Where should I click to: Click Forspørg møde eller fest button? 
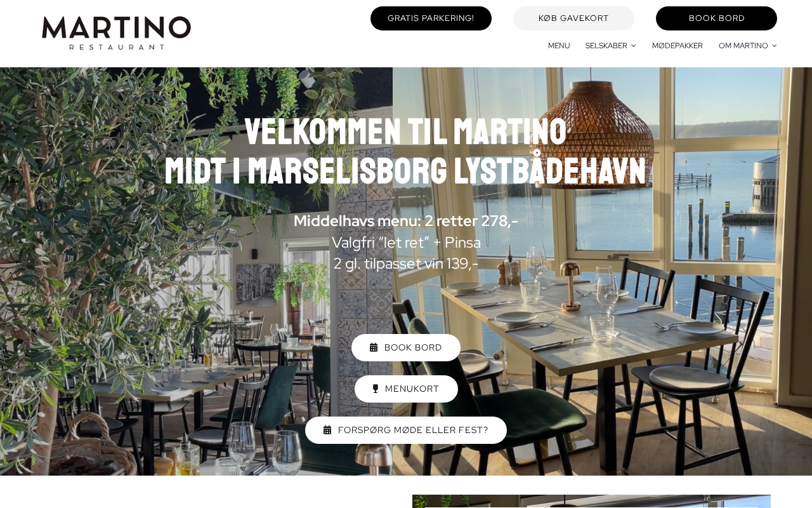[x=406, y=430]
